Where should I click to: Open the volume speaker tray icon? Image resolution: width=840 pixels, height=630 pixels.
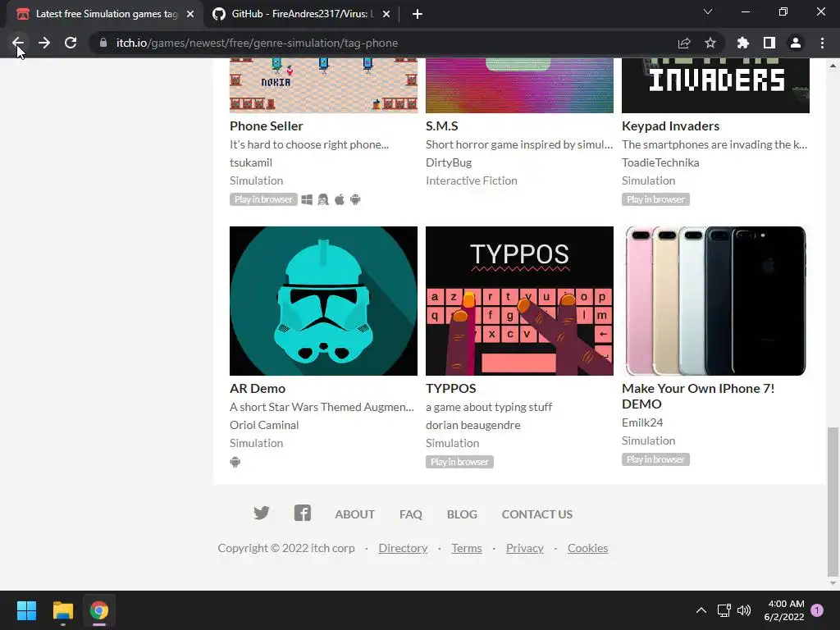[x=744, y=610]
